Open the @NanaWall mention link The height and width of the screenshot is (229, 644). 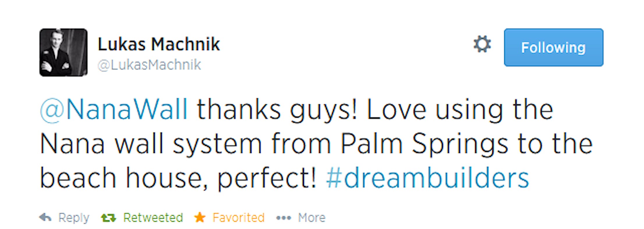(114, 110)
